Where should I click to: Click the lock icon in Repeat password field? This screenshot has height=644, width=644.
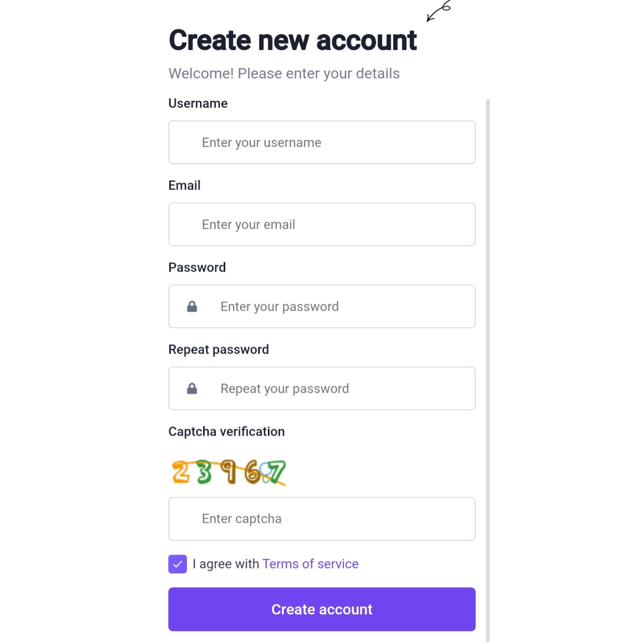pyautogui.click(x=192, y=388)
